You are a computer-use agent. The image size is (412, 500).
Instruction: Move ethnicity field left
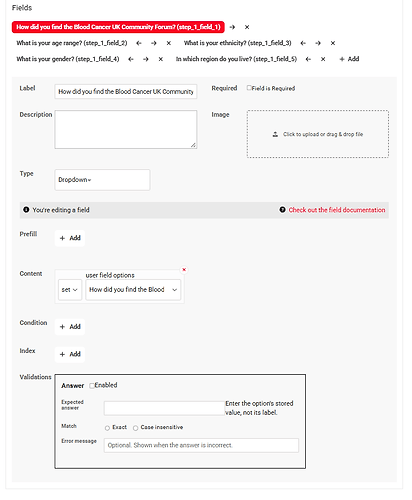303,43
